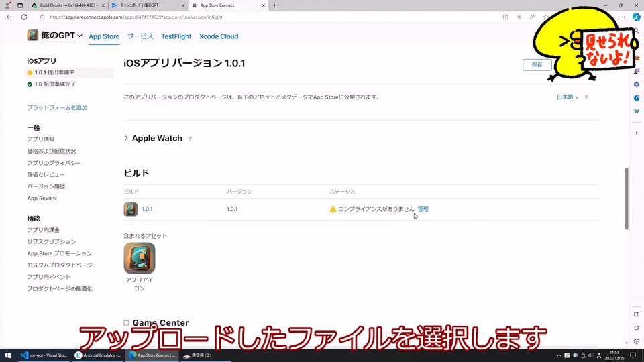The width and height of the screenshot is (644, 362).
Task: Open the 俺のGPT app switcher dropdown
Action: [60, 36]
